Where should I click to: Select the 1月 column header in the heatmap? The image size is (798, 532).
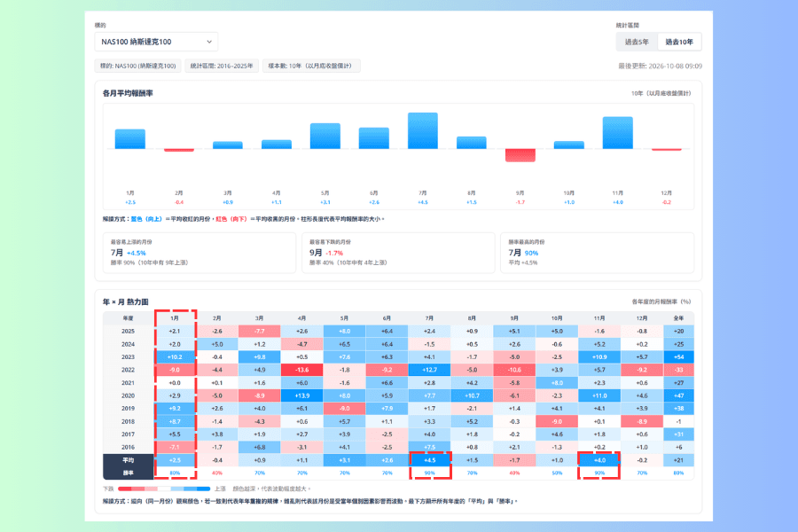tap(175, 318)
